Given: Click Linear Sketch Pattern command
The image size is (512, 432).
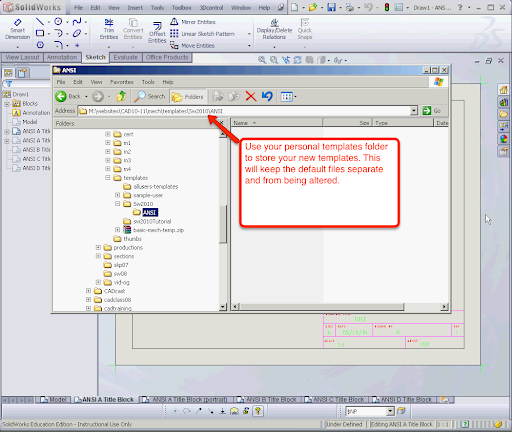Looking at the screenshot, I should [x=202, y=34].
